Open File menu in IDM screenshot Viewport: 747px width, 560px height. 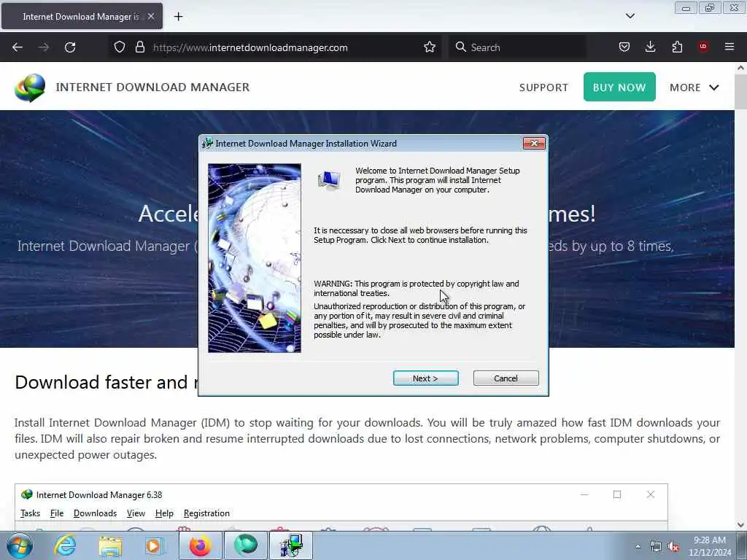click(57, 513)
